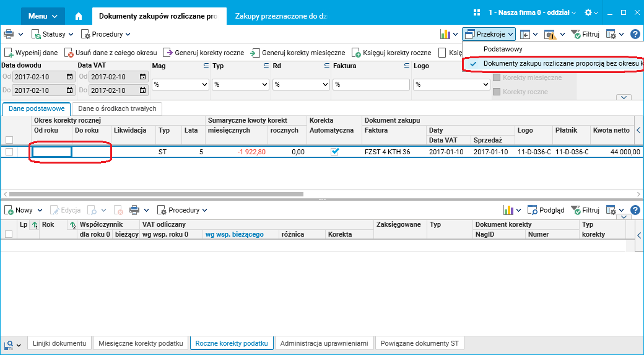Click Usuń dane z całego okresu

click(x=110, y=53)
